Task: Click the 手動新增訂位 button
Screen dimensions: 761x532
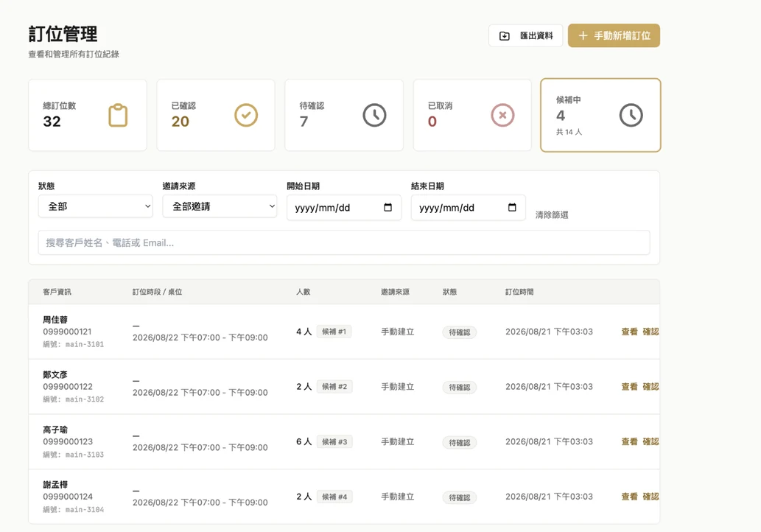Action: tap(614, 36)
